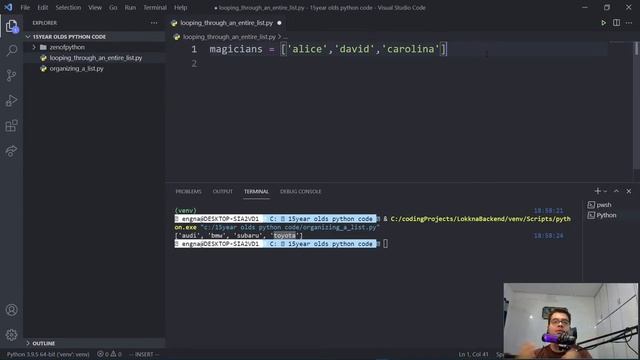Click the EXPLORER sidebar title
This screenshot has height=360, width=640.
point(44,23)
